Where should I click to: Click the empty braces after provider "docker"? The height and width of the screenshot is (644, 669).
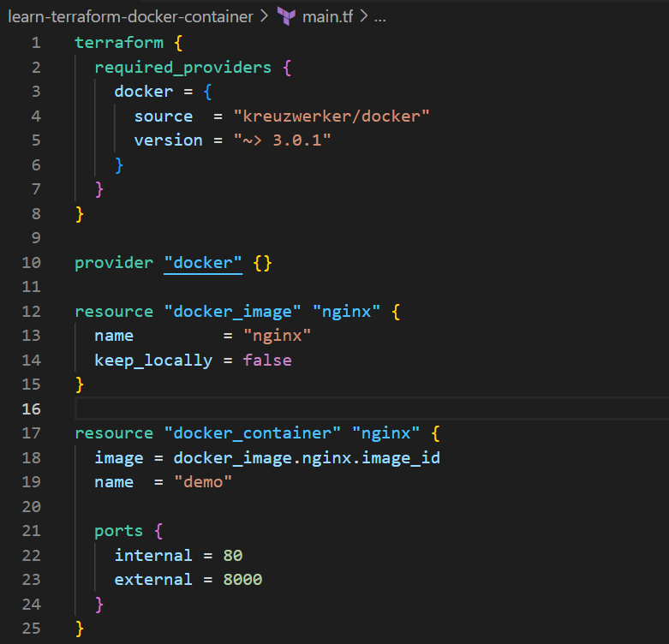(262, 263)
